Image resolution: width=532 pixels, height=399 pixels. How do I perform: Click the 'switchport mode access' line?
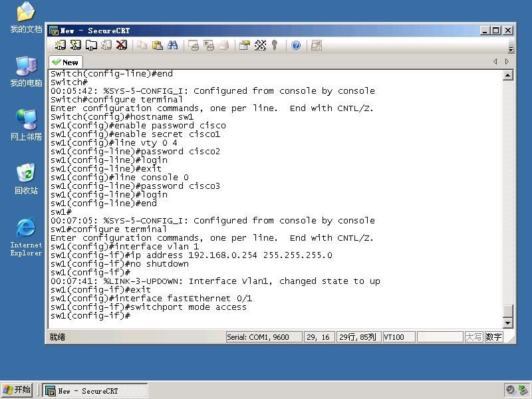148,307
